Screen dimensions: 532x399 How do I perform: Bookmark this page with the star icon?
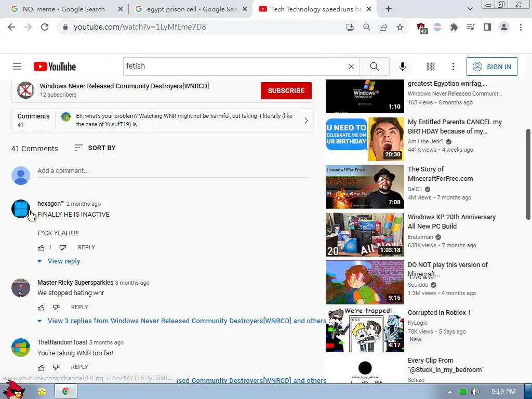tap(400, 27)
